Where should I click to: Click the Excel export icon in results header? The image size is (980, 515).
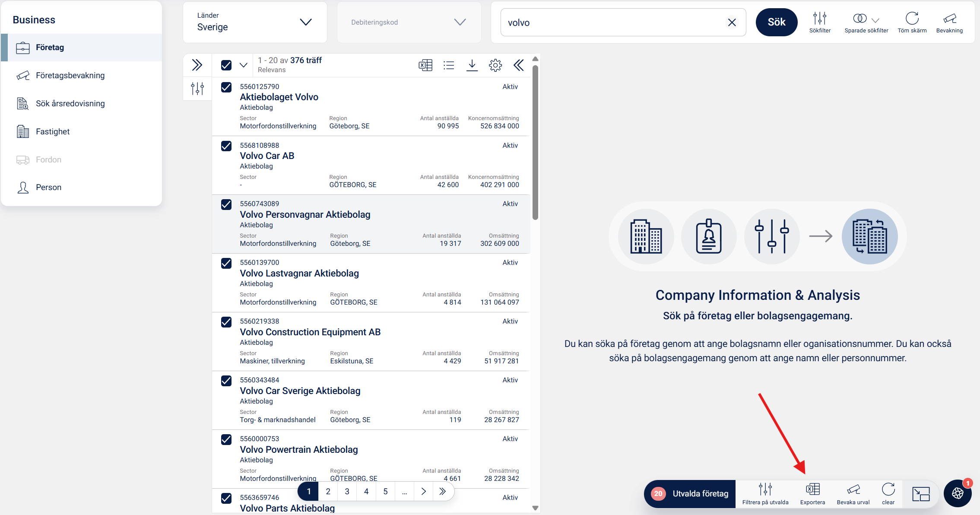[425, 65]
